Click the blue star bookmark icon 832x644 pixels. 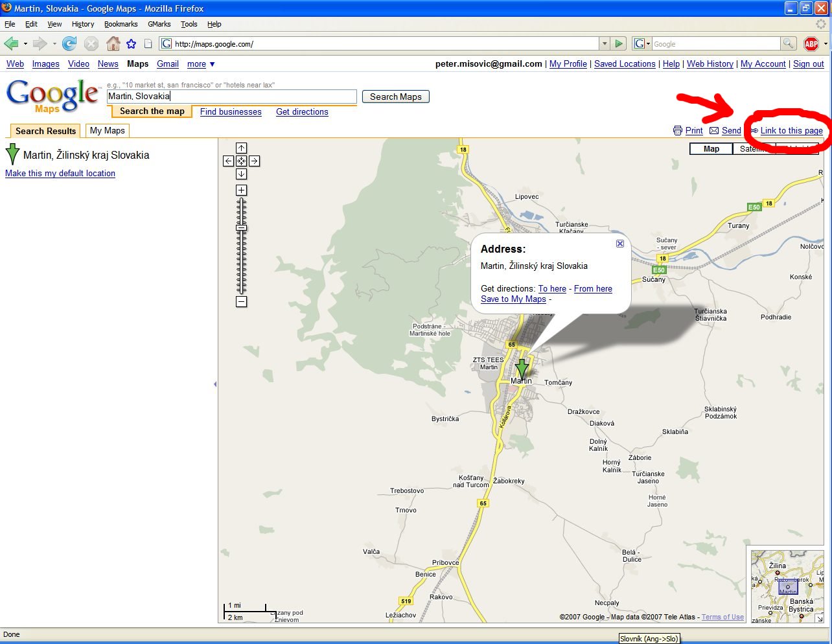[131, 43]
